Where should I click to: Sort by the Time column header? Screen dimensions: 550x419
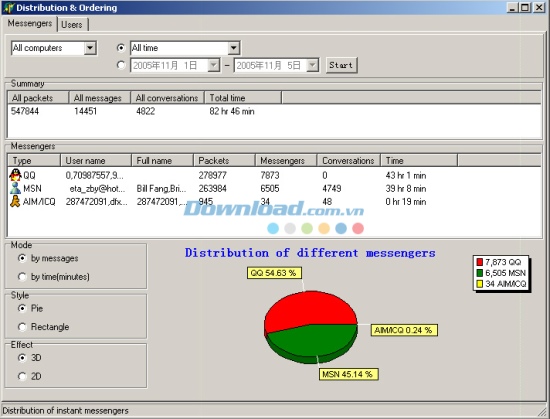[419, 160]
